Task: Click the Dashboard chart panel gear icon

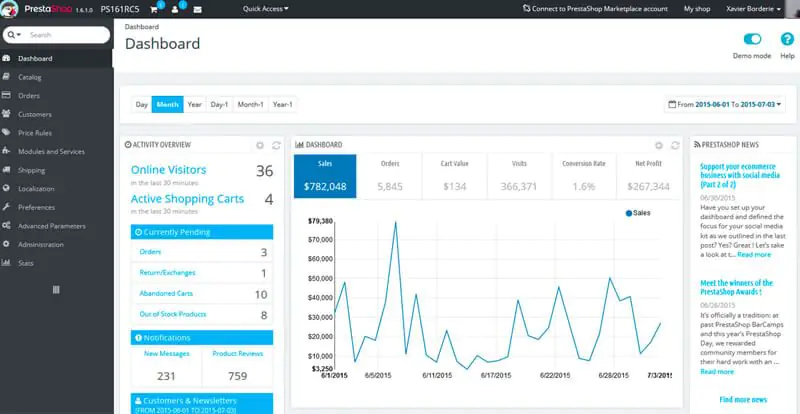Action: click(x=659, y=145)
